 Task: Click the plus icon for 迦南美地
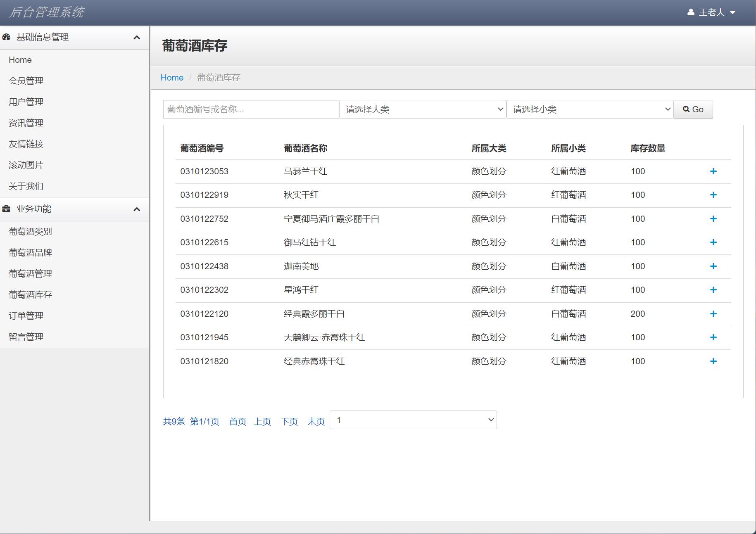[x=713, y=266]
